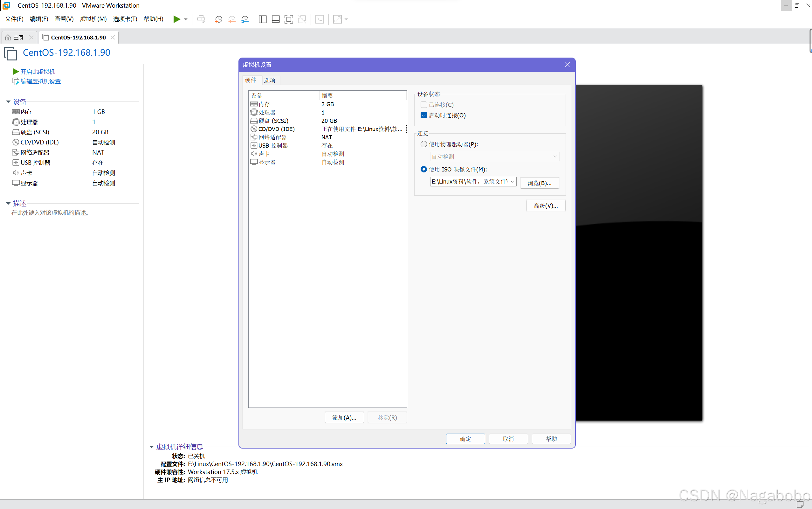Select 网络适配器 in hardware device list
This screenshot has width=812, height=509.
click(272, 137)
